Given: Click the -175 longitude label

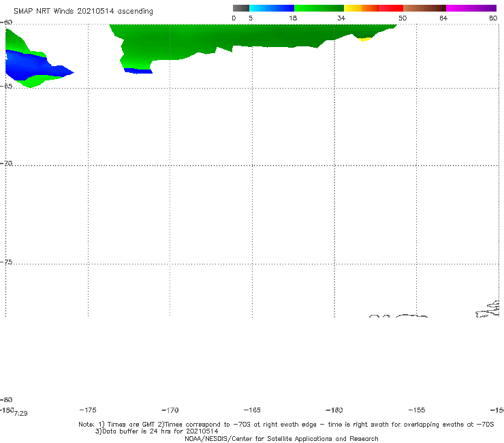Looking at the screenshot, I should (x=88, y=410).
